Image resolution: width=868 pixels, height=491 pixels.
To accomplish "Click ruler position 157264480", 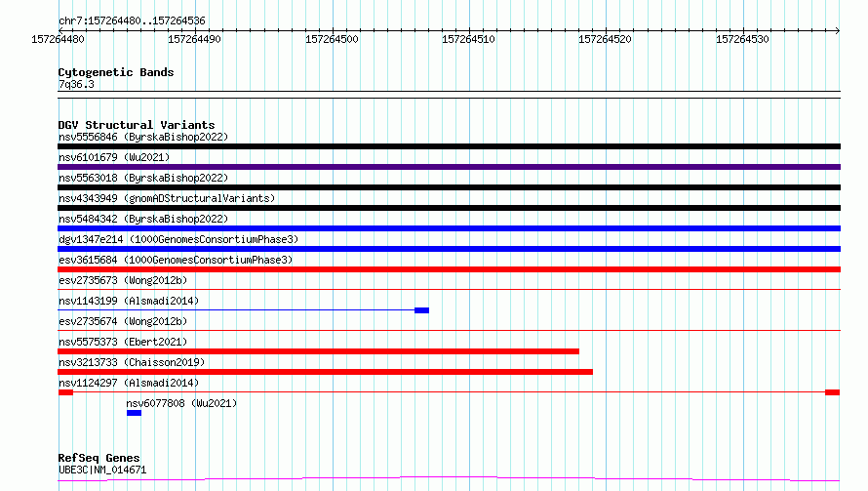I will pos(59,39).
